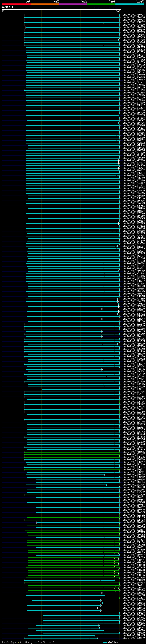Image resolution: width=146 pixels, height=644 pixels.
Task: Select hit label UniRef100_Q9SBU5
Action: click(134, 342)
